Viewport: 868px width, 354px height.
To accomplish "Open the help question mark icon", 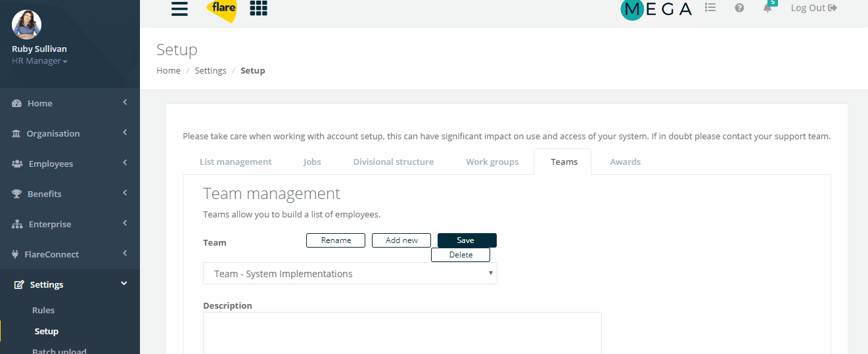I will click(x=739, y=8).
